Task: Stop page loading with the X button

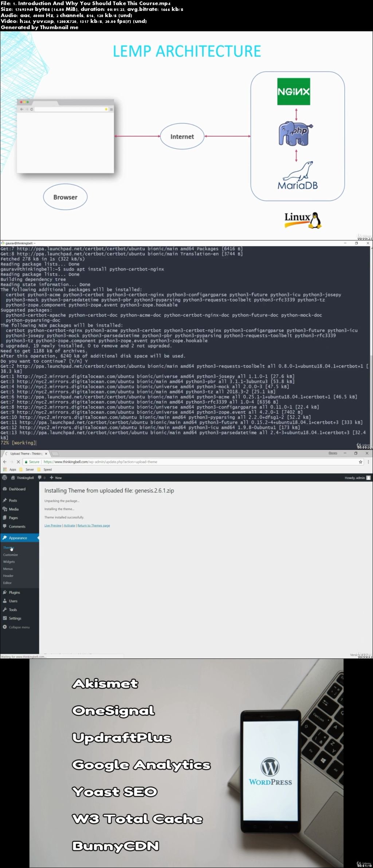Action: coord(18,462)
